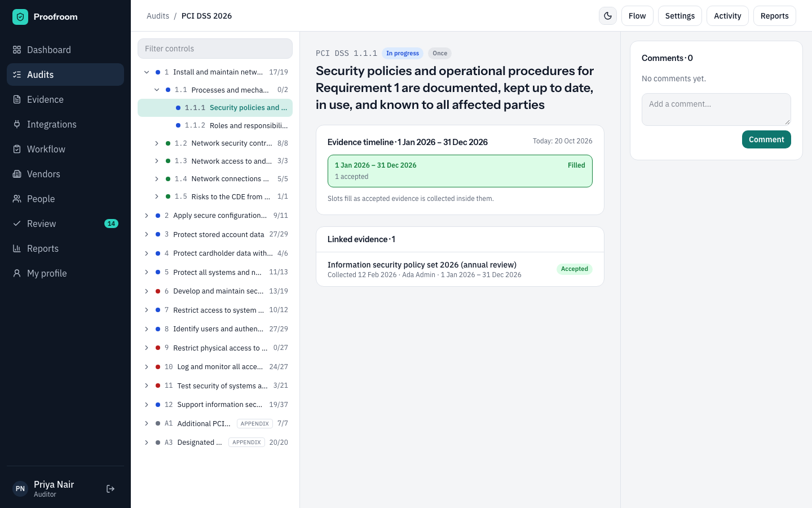This screenshot has height=508, width=812.
Task: Click the log out icon beside Priya Nair
Action: (x=111, y=489)
